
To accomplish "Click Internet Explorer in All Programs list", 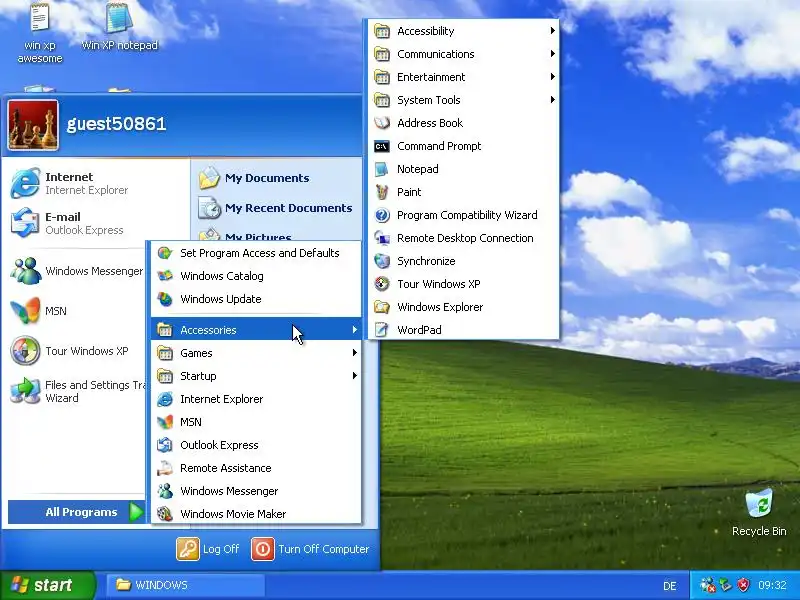I will point(256,399).
